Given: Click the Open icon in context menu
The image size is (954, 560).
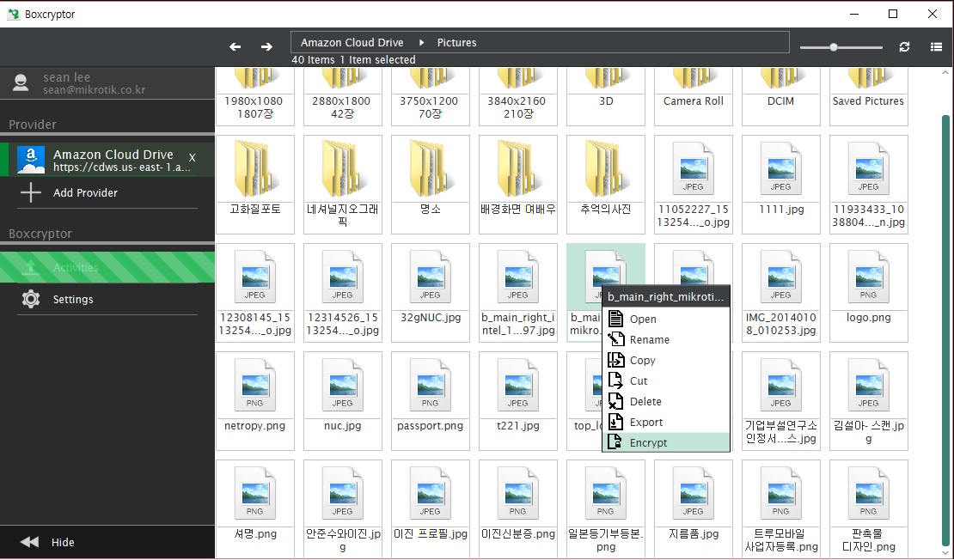Looking at the screenshot, I should (615, 319).
